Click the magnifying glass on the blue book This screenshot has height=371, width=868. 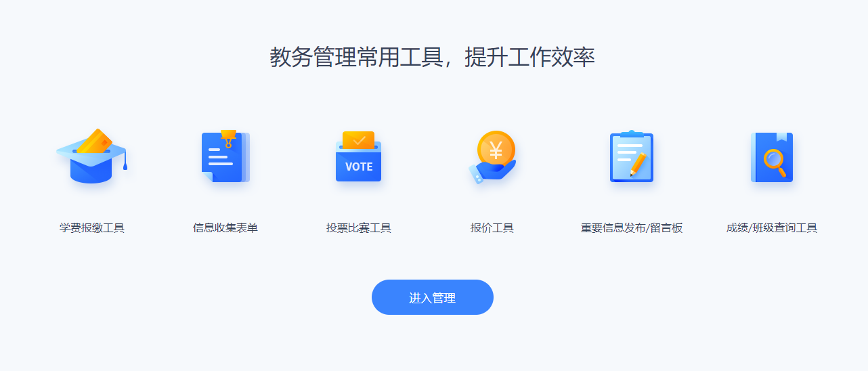[x=775, y=161]
